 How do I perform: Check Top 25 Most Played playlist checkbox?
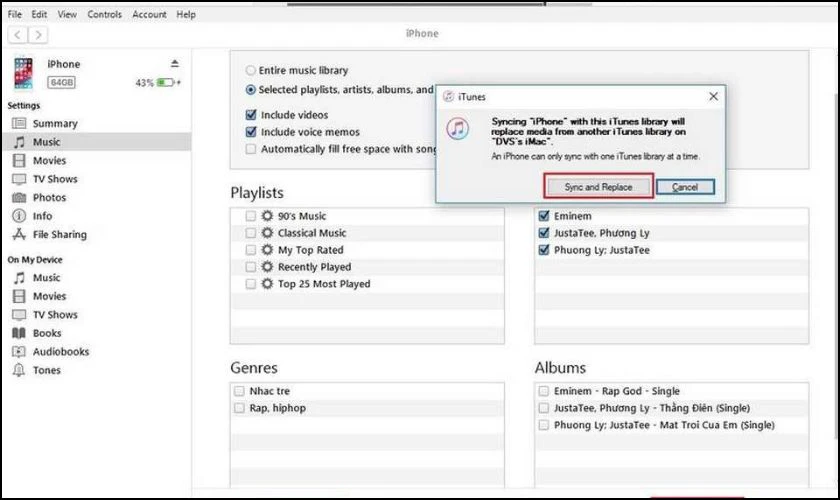point(250,283)
